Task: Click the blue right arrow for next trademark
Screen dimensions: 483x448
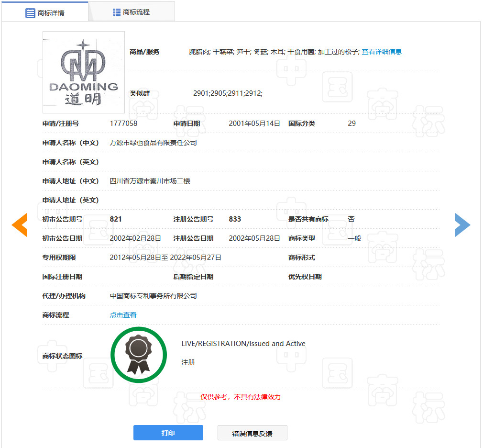Action: pyautogui.click(x=462, y=224)
